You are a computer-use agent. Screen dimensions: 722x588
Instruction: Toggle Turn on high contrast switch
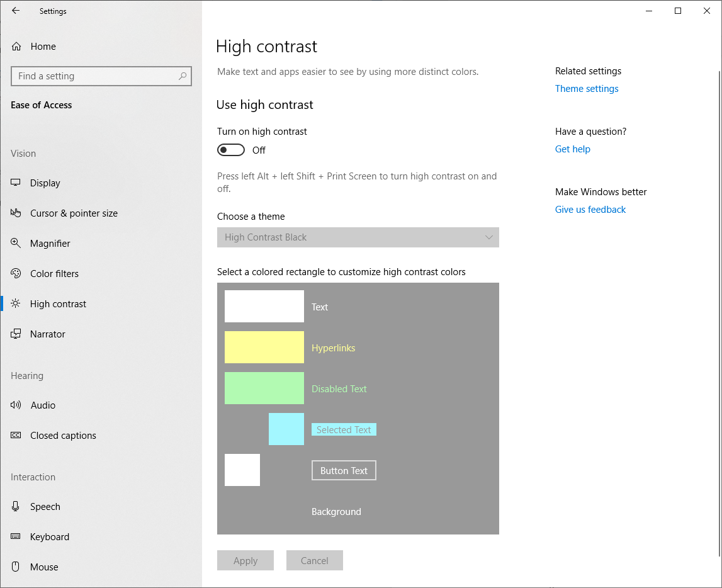pos(230,150)
